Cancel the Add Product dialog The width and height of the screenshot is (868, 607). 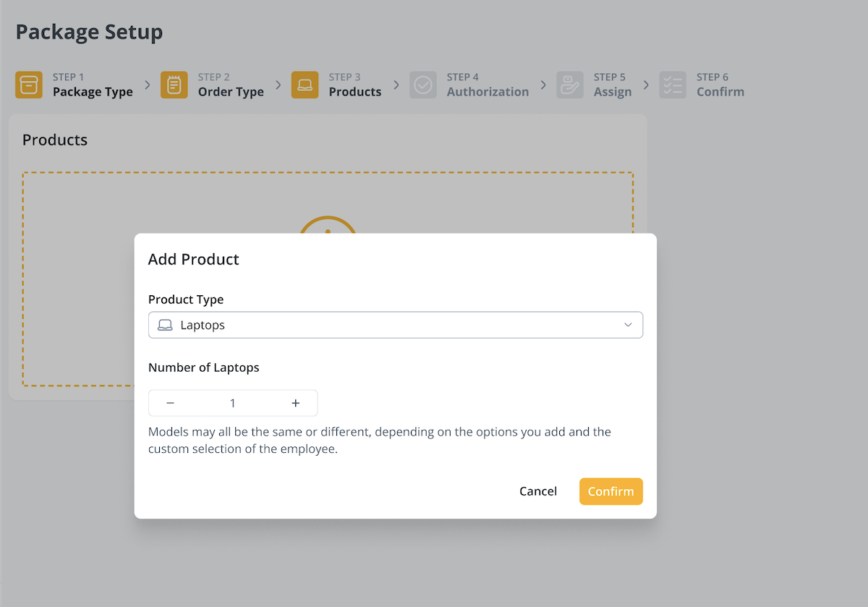coord(538,491)
